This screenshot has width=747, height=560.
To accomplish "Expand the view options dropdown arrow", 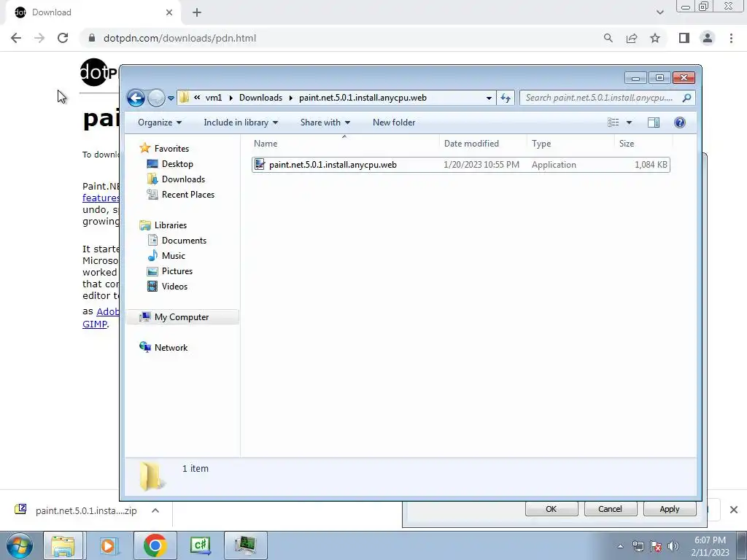I will 629,122.
